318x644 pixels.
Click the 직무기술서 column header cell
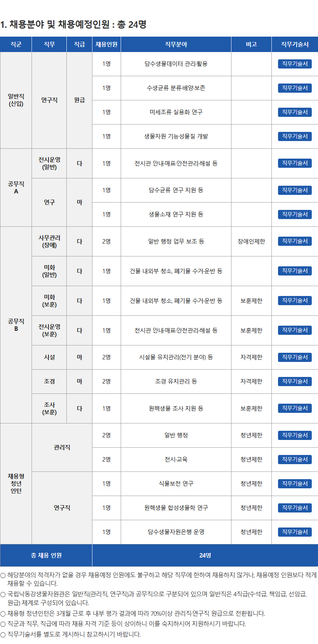pos(295,44)
